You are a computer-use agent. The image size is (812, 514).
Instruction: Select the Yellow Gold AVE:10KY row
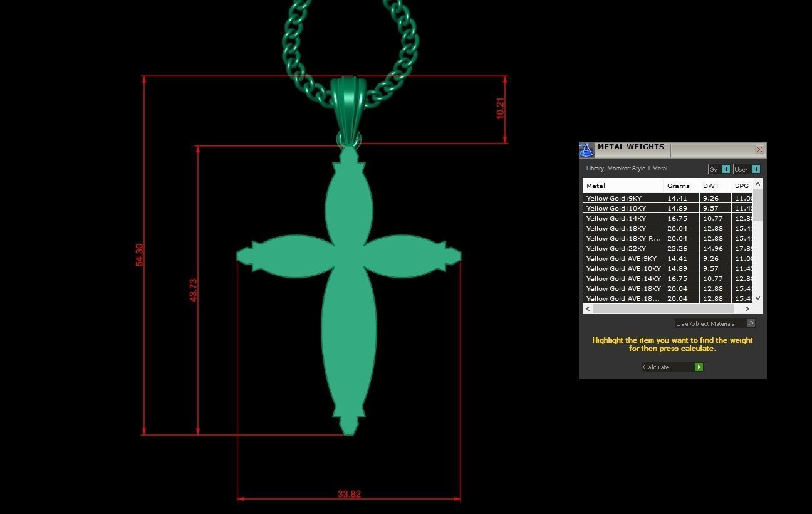tap(668, 268)
